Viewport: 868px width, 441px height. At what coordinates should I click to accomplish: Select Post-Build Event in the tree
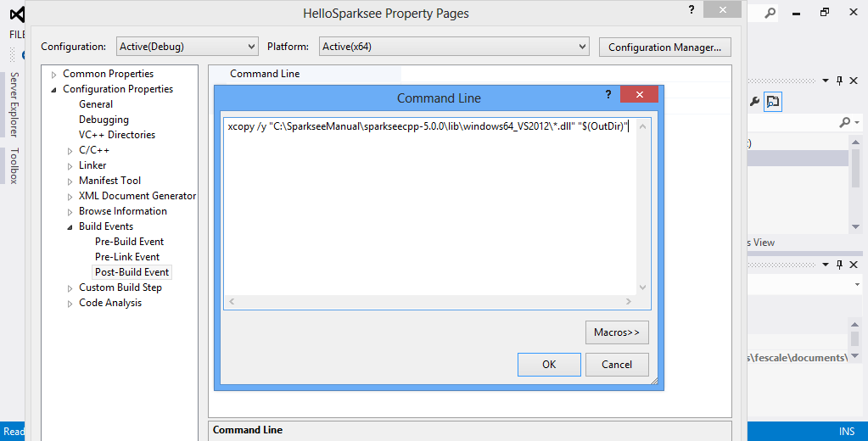(132, 272)
